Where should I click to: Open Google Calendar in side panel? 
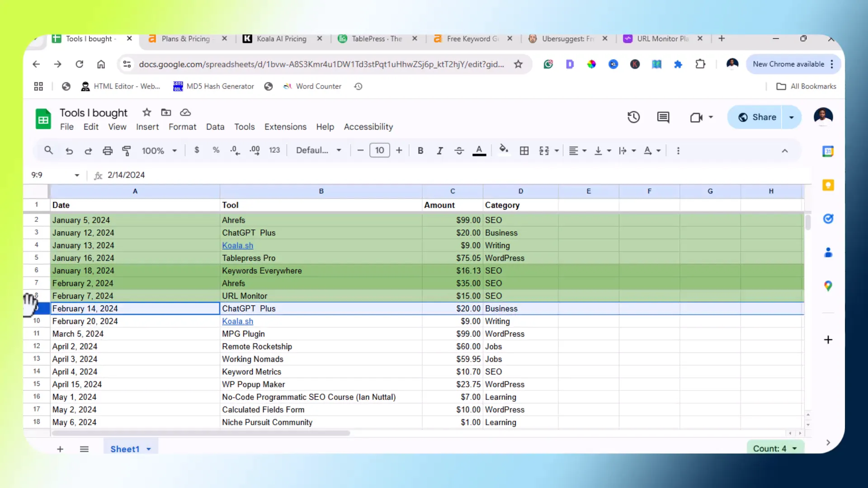(828, 151)
